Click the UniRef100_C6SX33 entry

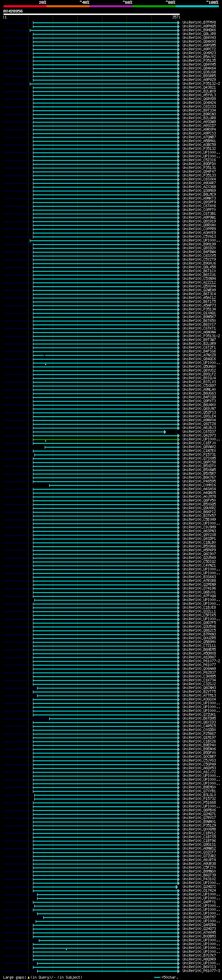point(199,106)
